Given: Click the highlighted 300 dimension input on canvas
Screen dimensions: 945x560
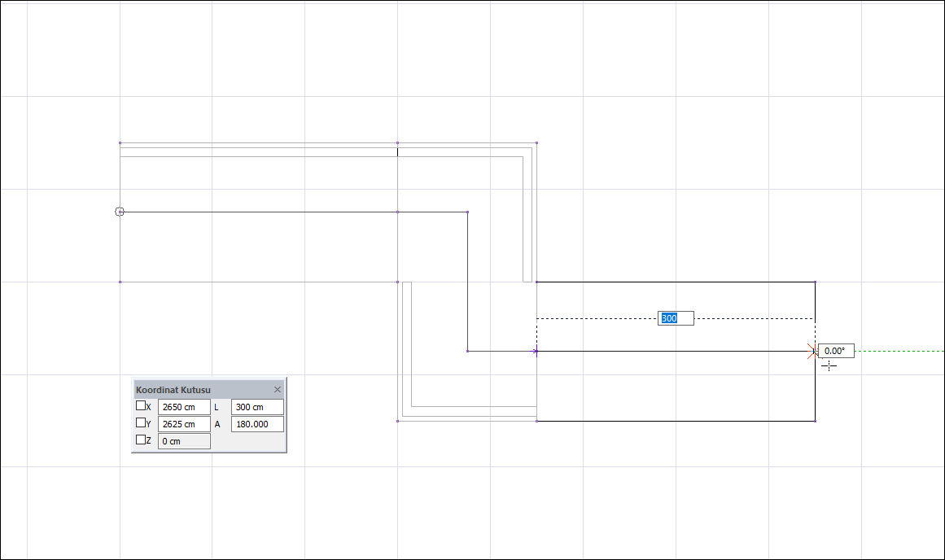Looking at the screenshot, I should (x=676, y=318).
